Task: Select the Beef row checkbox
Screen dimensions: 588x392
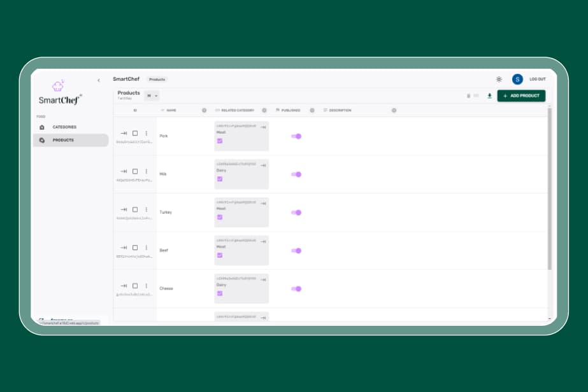Action: pyautogui.click(x=135, y=248)
